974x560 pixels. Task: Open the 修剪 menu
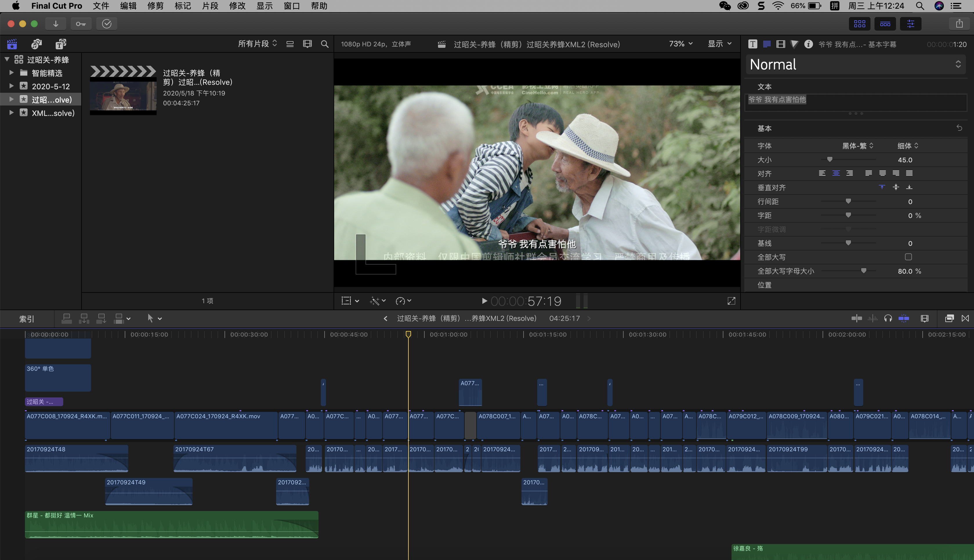155,6
